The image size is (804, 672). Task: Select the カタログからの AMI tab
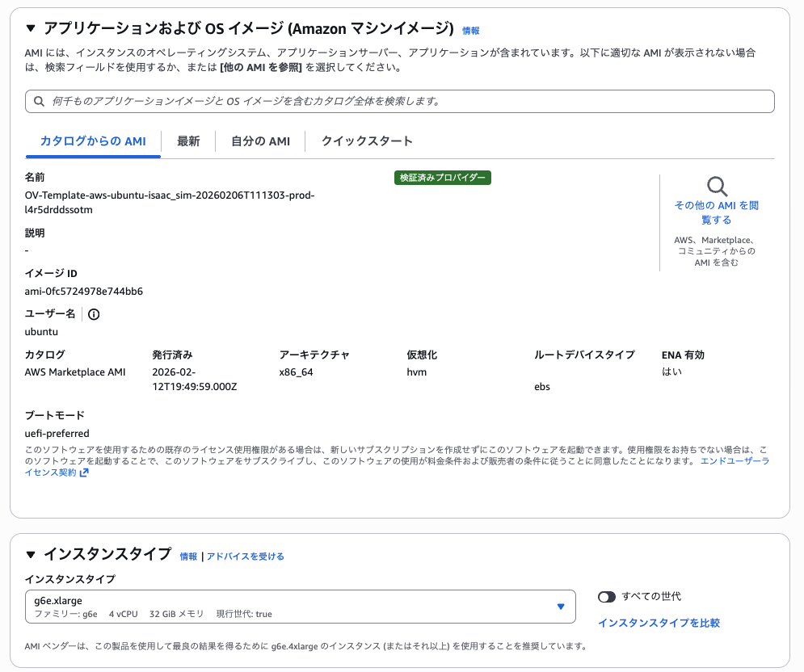click(x=93, y=141)
